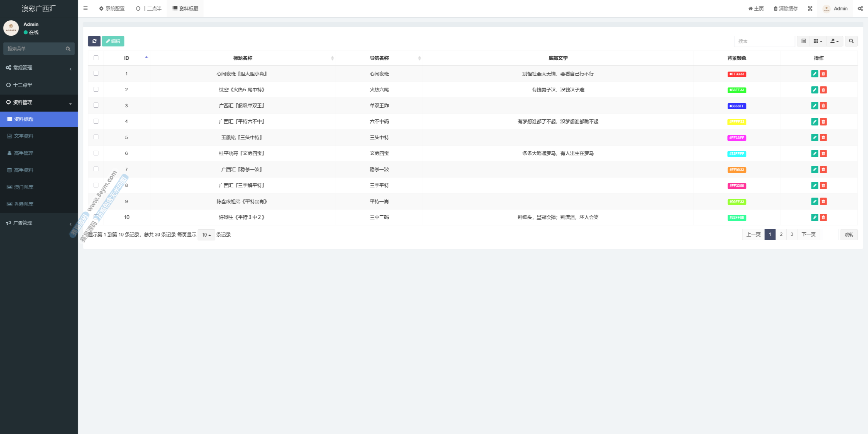Toggle card view icon in table toolbar

(803, 41)
